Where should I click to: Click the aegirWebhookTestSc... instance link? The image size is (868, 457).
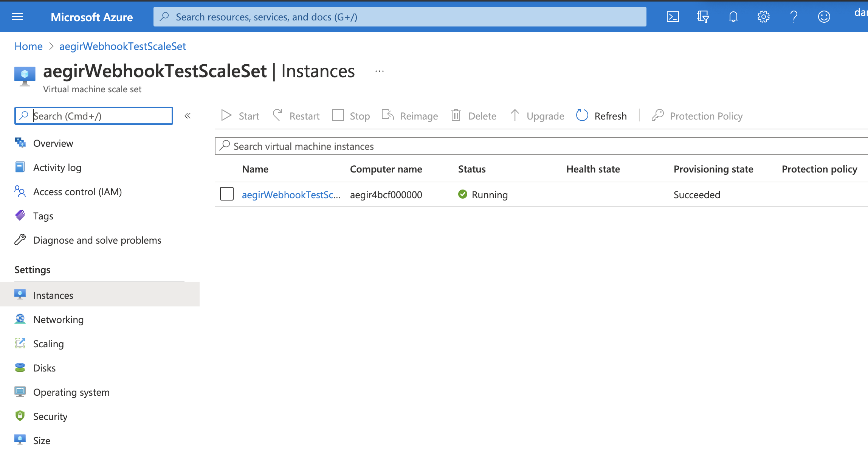click(x=291, y=194)
